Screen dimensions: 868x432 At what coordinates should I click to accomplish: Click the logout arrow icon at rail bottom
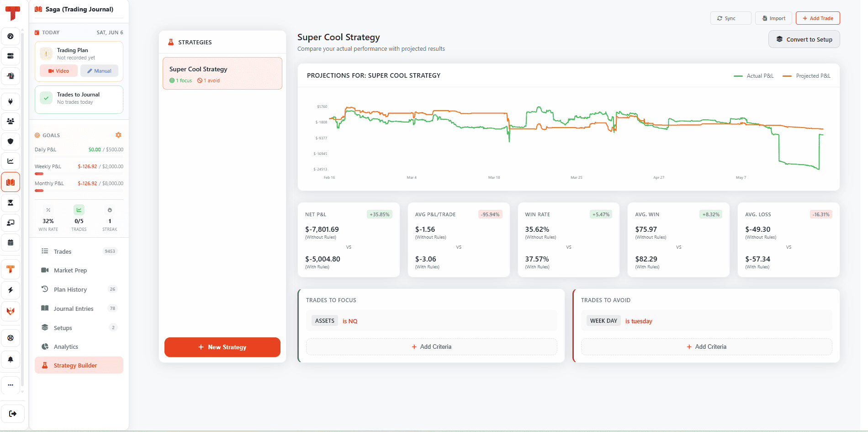pyautogui.click(x=13, y=414)
